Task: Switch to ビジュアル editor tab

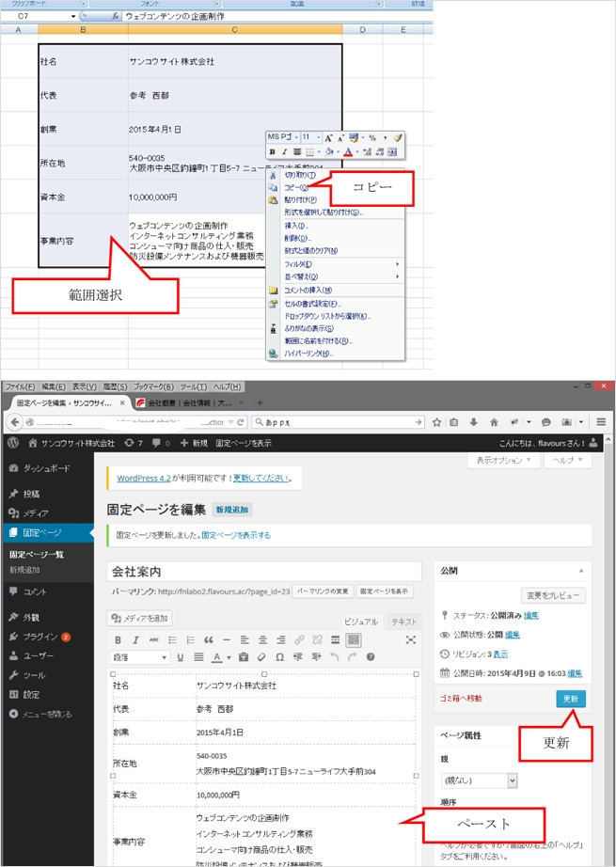Action: (x=361, y=622)
